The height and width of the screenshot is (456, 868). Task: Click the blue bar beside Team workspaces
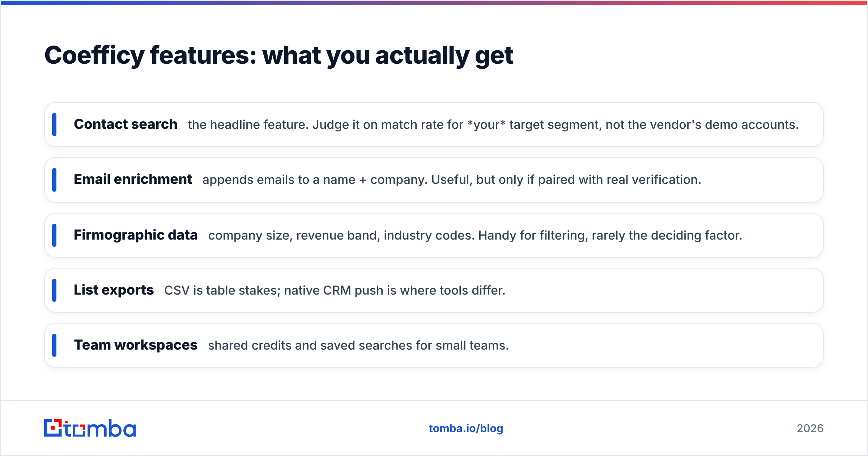tap(54, 345)
